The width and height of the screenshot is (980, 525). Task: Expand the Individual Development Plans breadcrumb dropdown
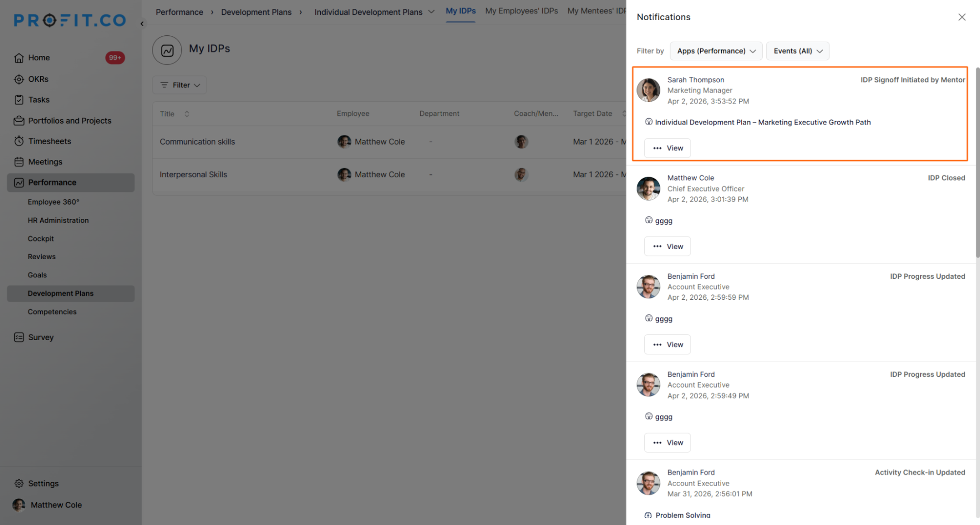tap(431, 12)
